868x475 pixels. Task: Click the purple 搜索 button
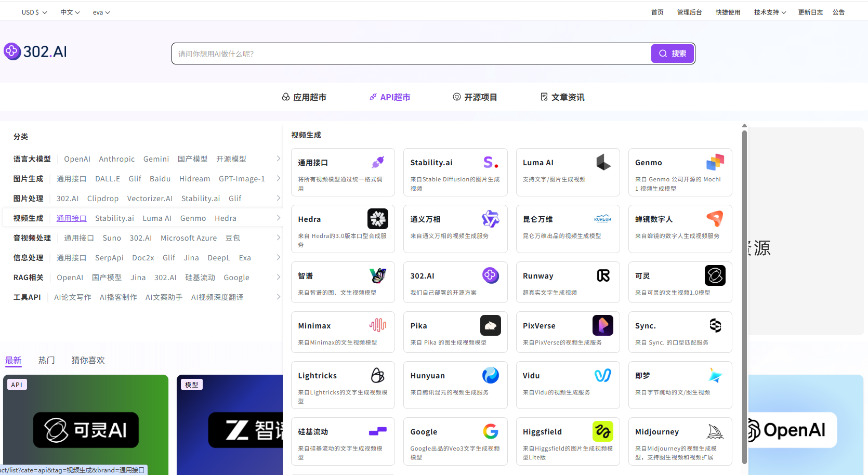pyautogui.click(x=673, y=54)
